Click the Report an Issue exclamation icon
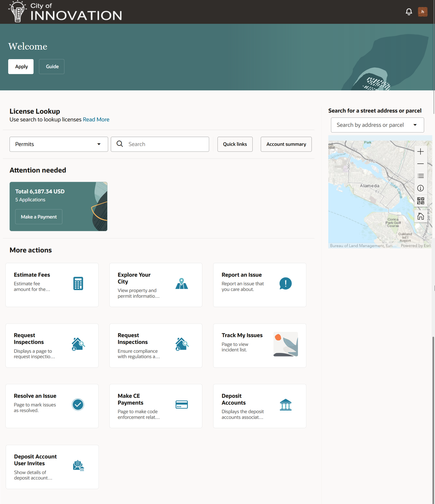 coord(285,284)
